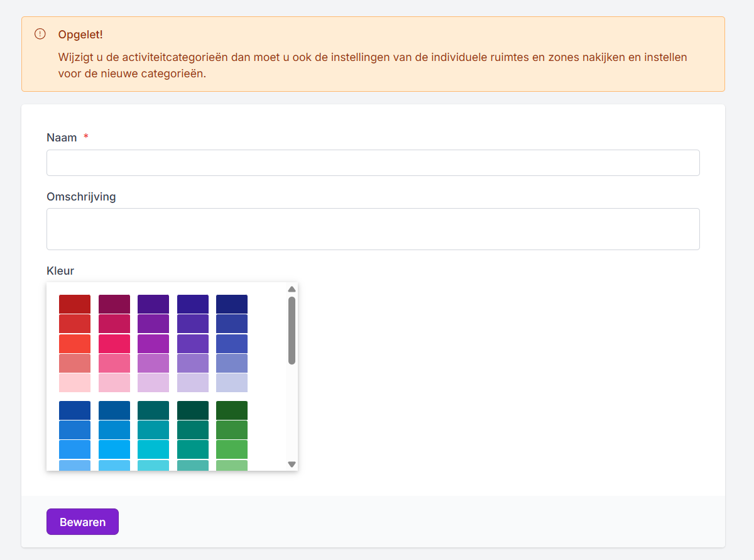This screenshot has height=560, width=754.
Task: Select the bright orange-red swatch in the red column
Action: 75,344
